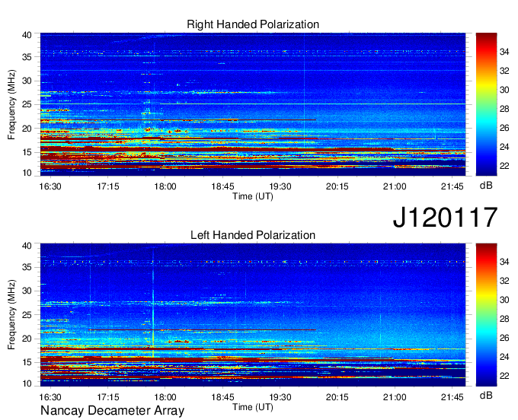Click the 18:00 tick of right-handed plot

[165, 186]
